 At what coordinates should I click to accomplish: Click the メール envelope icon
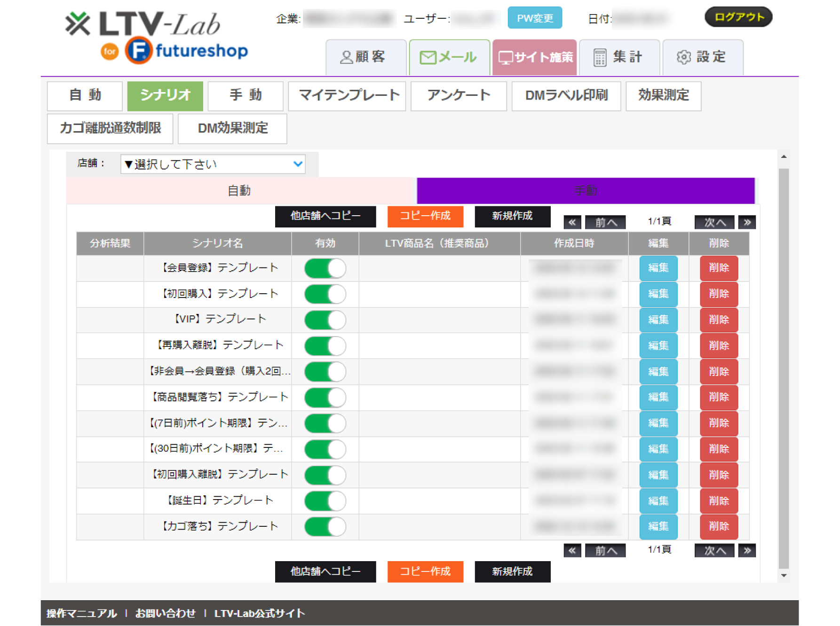(428, 57)
